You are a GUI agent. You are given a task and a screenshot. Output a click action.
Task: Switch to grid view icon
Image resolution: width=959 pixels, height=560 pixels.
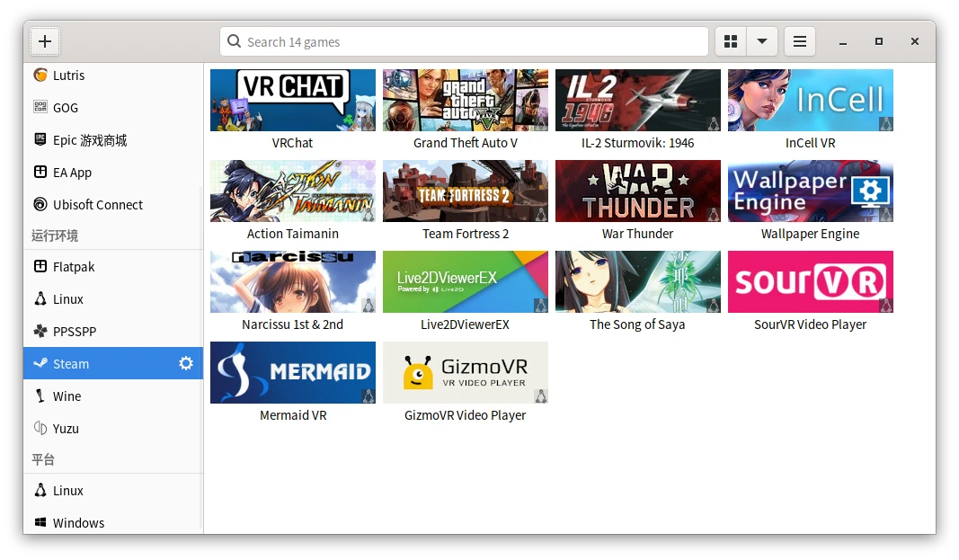coord(731,41)
